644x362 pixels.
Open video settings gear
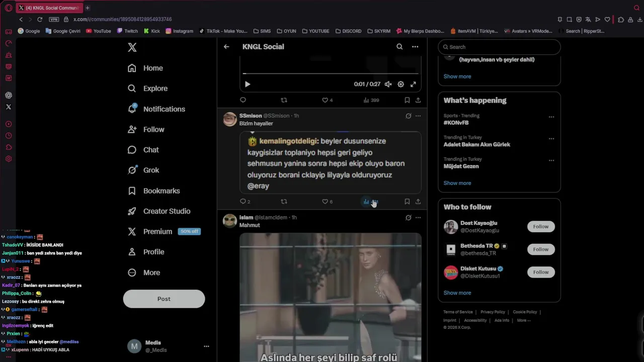[400, 84]
